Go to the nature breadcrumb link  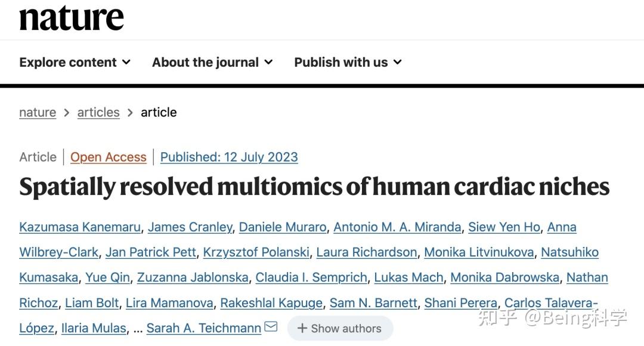coord(38,112)
